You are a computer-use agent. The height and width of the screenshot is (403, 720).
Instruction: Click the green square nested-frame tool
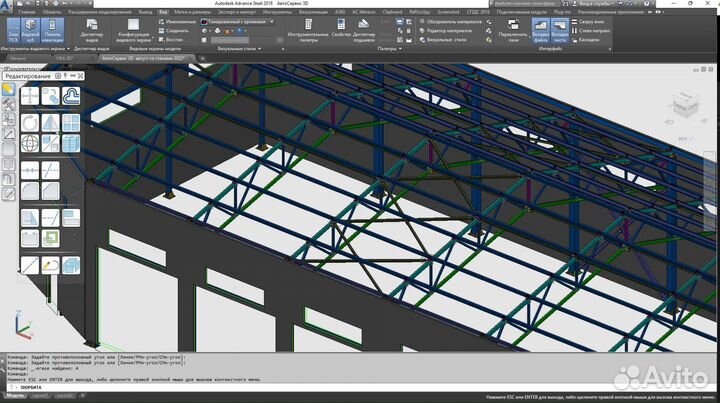50,238
